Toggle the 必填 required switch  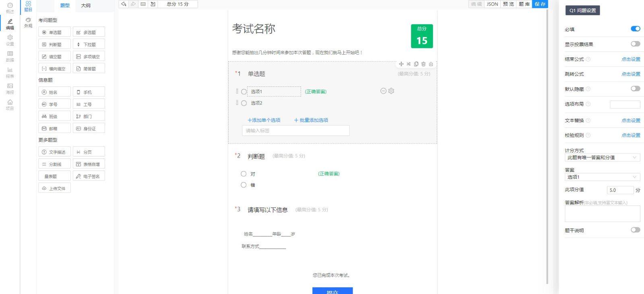click(636, 29)
